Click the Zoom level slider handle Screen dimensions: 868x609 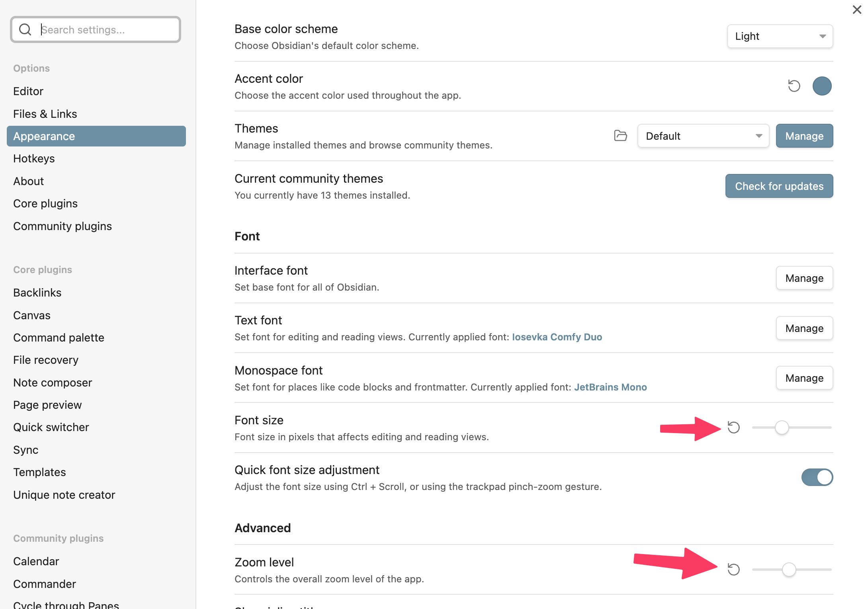tap(789, 570)
